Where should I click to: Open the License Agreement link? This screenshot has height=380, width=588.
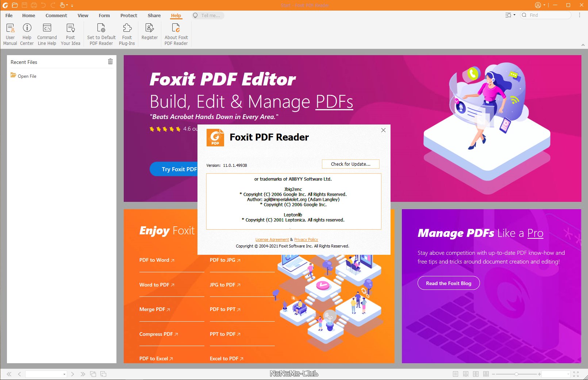[272, 239]
